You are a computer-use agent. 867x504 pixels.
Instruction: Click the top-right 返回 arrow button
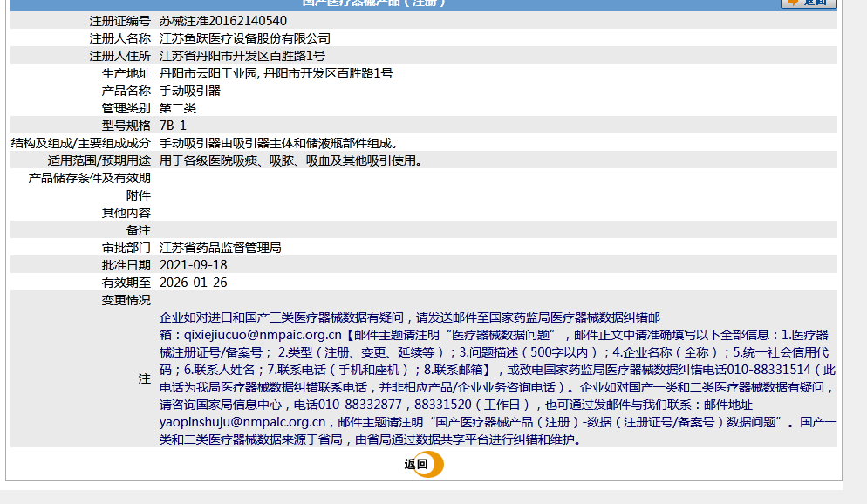click(808, 3)
